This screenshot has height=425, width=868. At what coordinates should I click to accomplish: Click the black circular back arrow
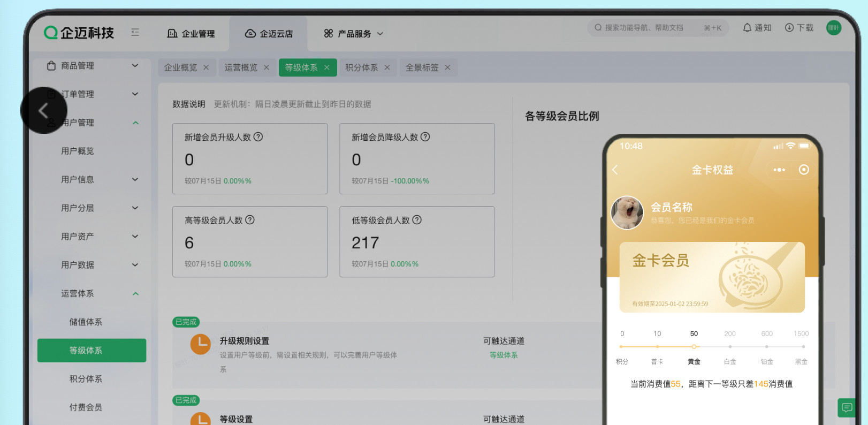click(x=44, y=110)
